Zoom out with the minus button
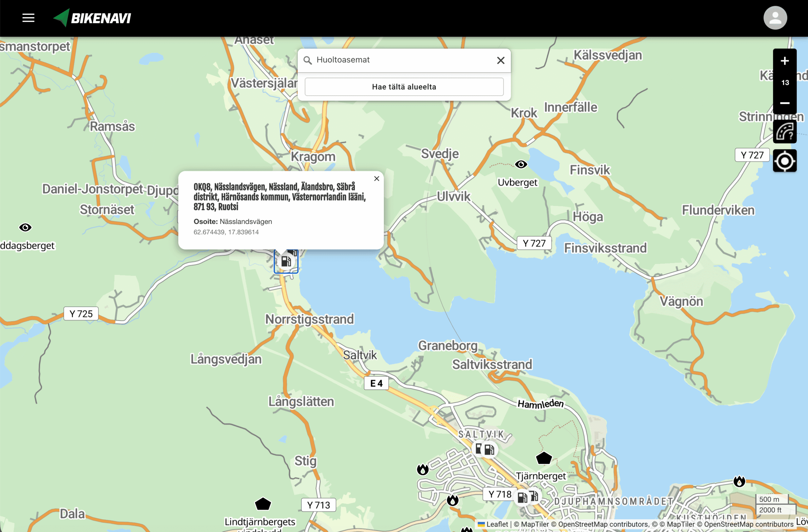 (x=785, y=103)
